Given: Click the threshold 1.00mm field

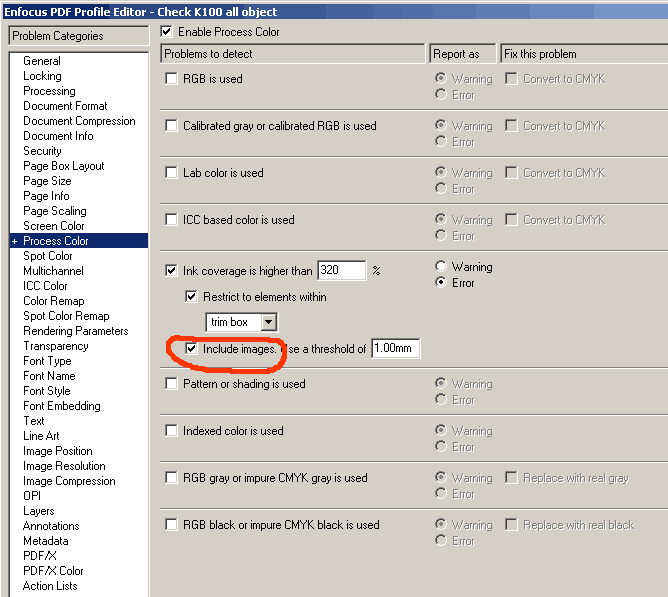Looking at the screenshot, I should pyautogui.click(x=396, y=349).
